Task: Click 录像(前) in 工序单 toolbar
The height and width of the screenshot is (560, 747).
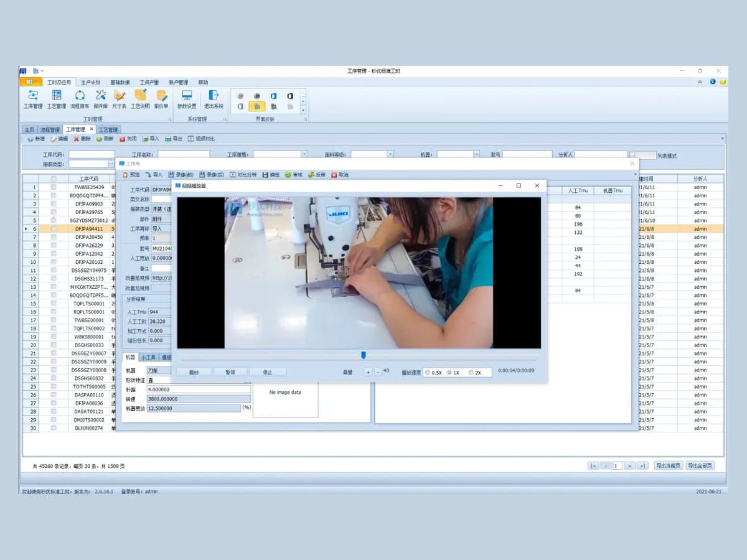Action: coord(181,175)
